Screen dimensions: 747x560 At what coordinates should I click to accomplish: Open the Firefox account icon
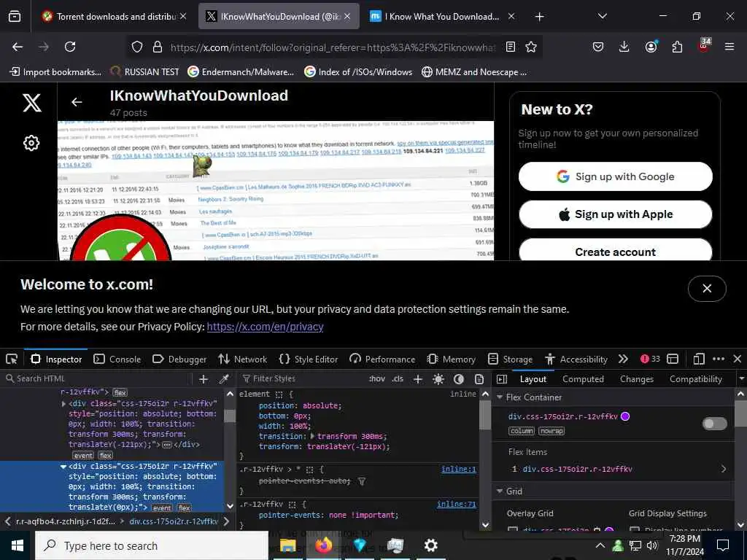[651, 47]
